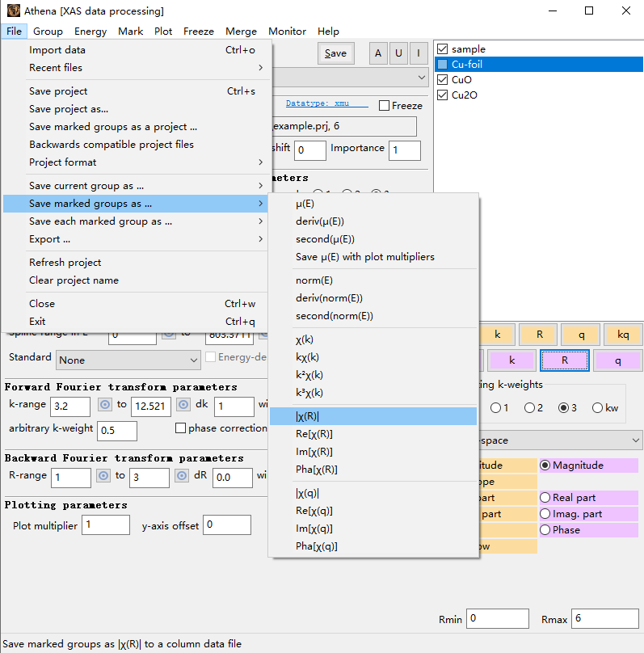
Task: Click the pluck button after R-range 3
Action: tap(182, 475)
